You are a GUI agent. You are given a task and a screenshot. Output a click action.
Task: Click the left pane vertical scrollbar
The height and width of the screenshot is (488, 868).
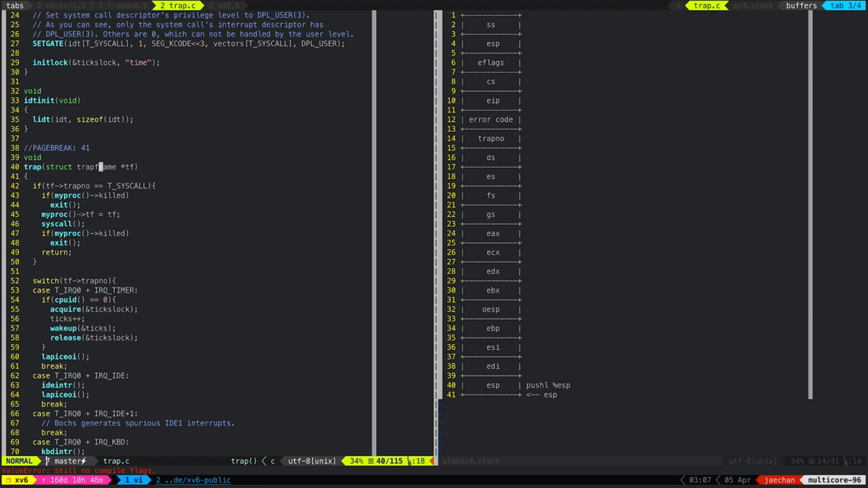pyautogui.click(x=374, y=226)
